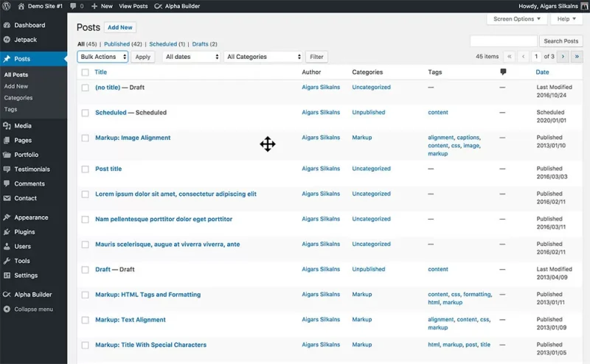Open Media library from sidebar icon
590x364 pixels.
point(7,126)
